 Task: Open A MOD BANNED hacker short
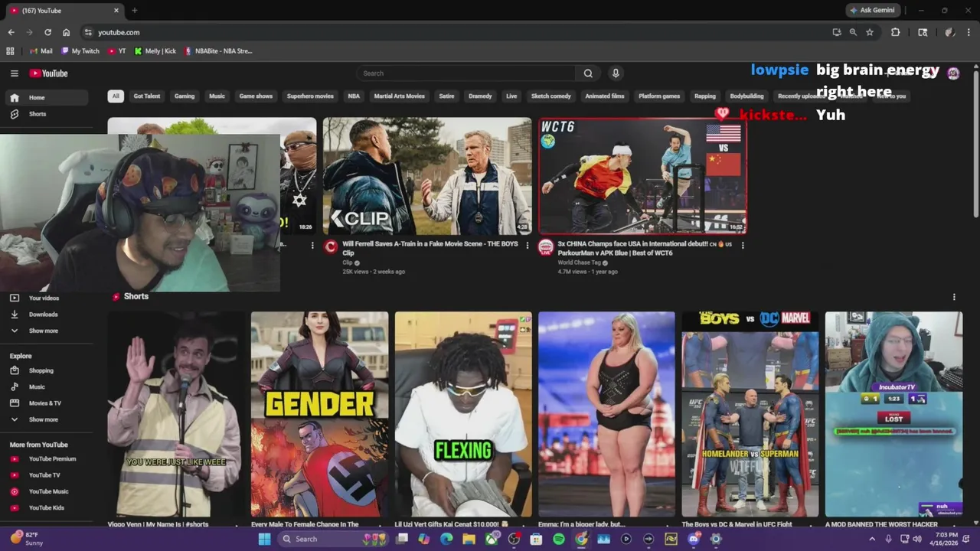[x=893, y=414]
